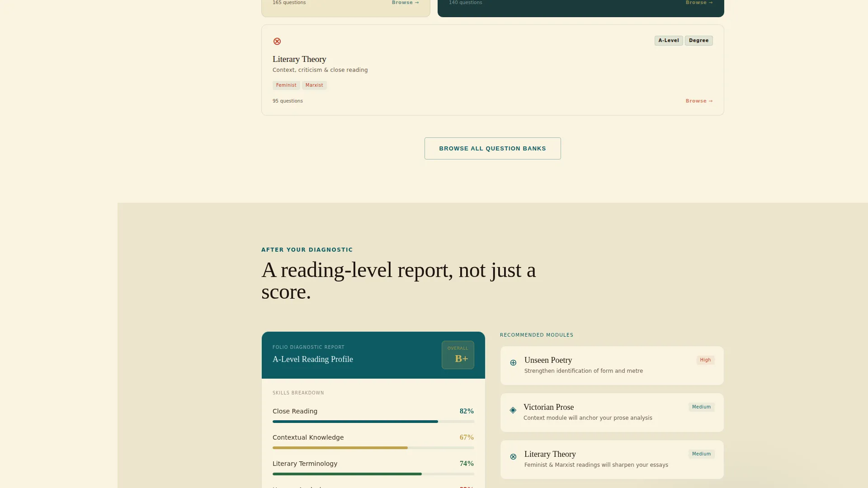The width and height of the screenshot is (868, 488).
Task: Click the 82% Close Reading score
Action: [467, 411]
